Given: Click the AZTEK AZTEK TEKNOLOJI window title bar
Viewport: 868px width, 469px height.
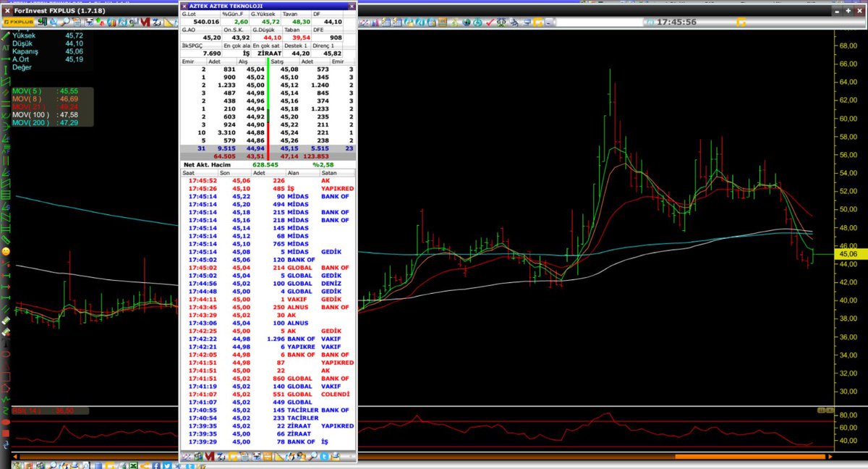Looking at the screenshot, I should click(268, 5).
